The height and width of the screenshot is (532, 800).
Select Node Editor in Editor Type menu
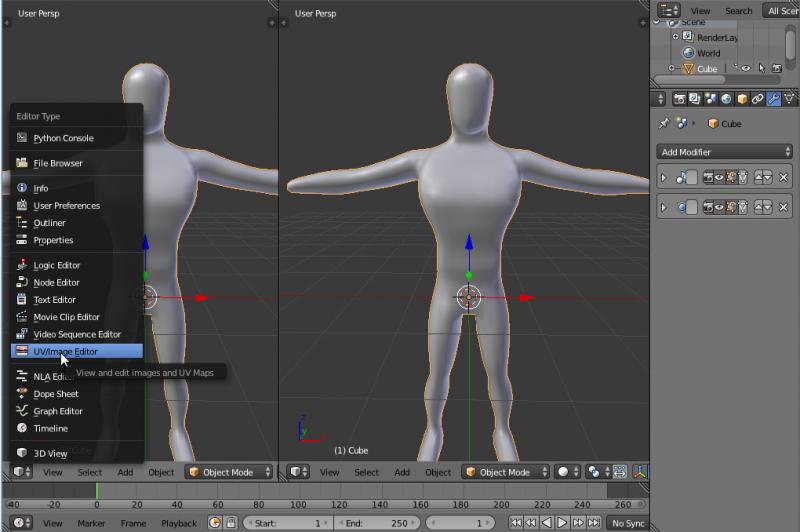click(x=57, y=282)
